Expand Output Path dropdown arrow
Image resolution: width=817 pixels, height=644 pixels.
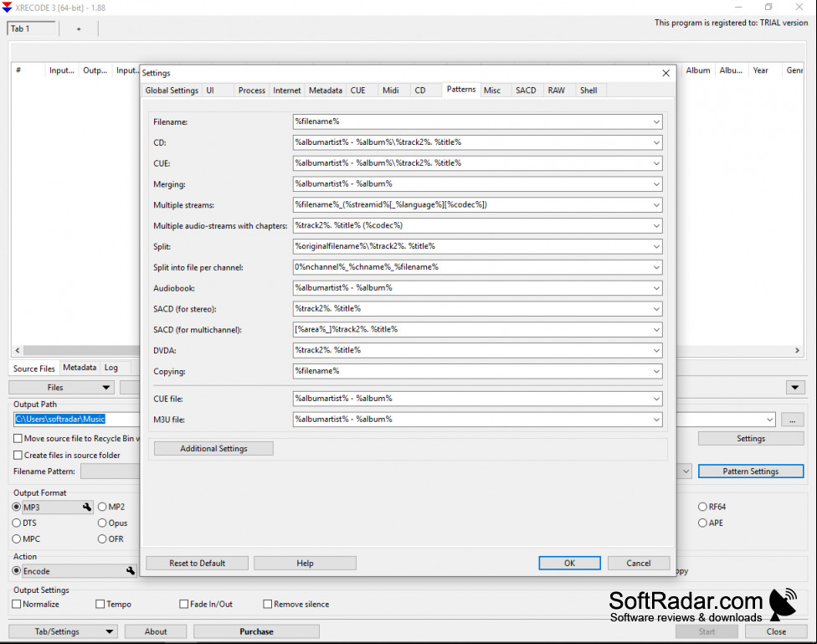tap(769, 420)
